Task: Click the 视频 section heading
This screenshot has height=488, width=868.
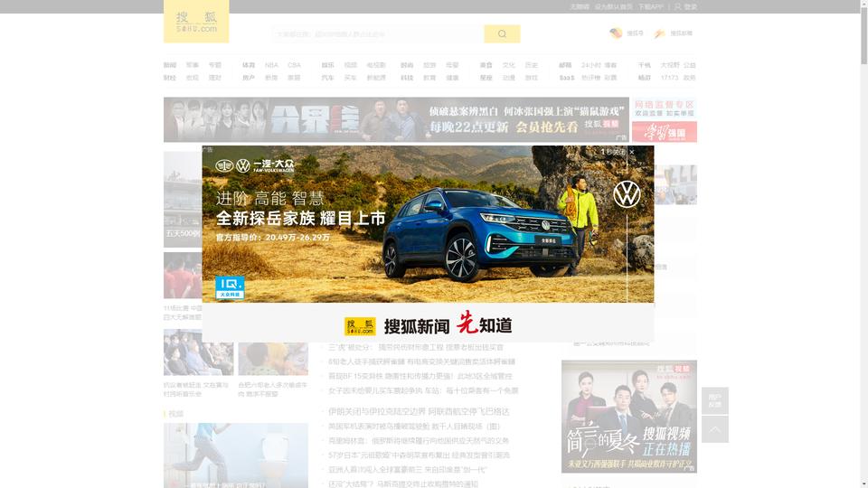Action: coord(176,414)
